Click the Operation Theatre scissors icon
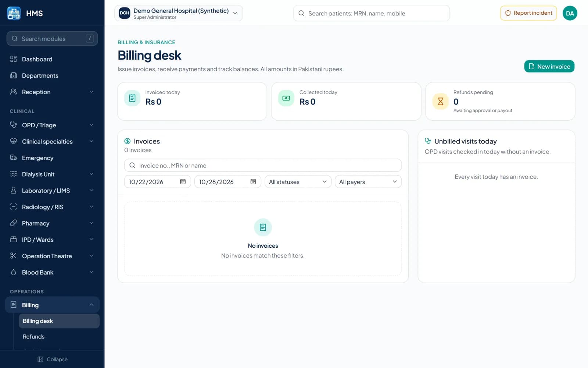The image size is (588, 368). click(x=14, y=256)
